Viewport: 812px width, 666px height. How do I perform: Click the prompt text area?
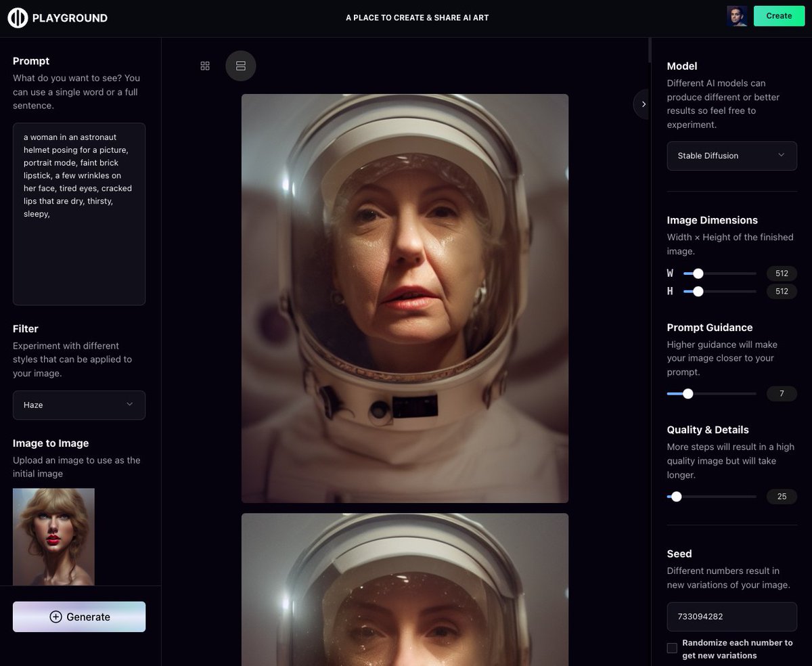tap(79, 214)
